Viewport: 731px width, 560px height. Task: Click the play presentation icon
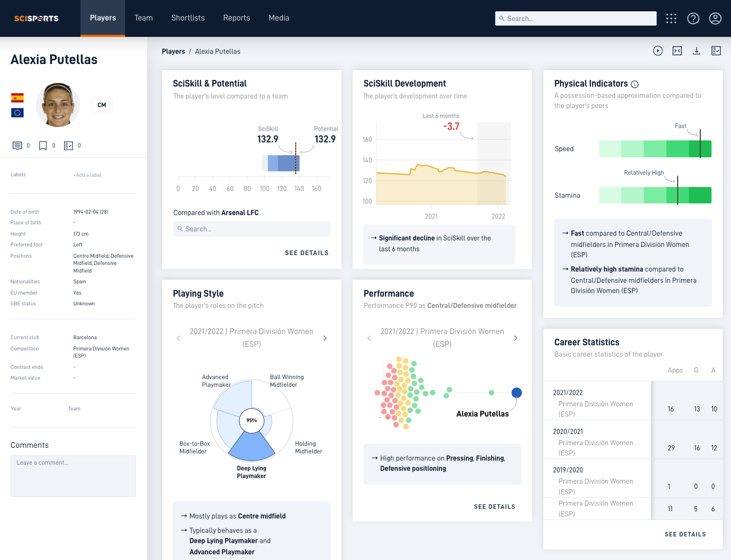(658, 51)
